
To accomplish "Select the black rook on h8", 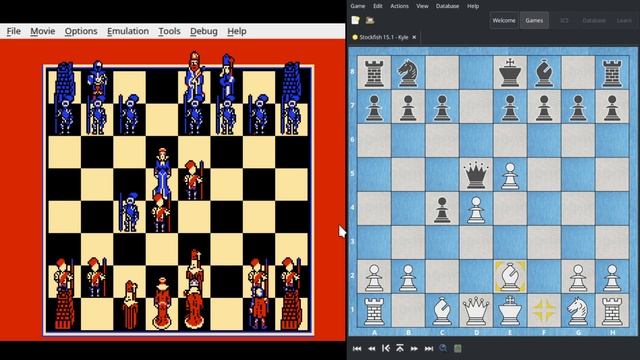I will click(x=612, y=73).
